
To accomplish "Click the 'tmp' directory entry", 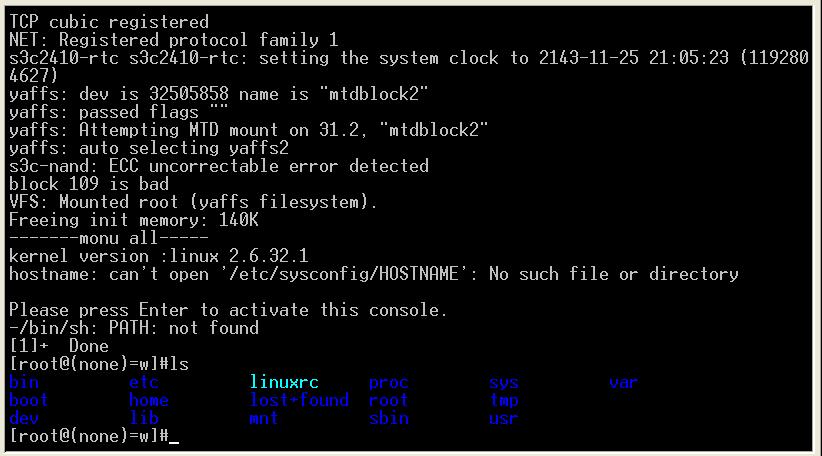I will point(503,400).
